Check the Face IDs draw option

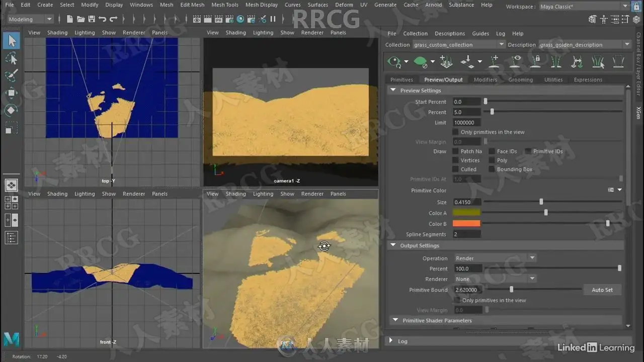pyautogui.click(x=492, y=151)
